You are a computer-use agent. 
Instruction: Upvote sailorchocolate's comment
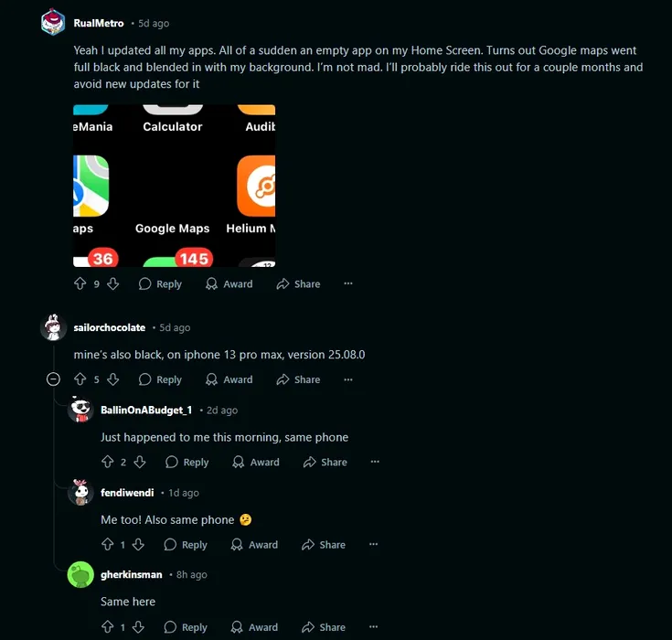point(80,379)
